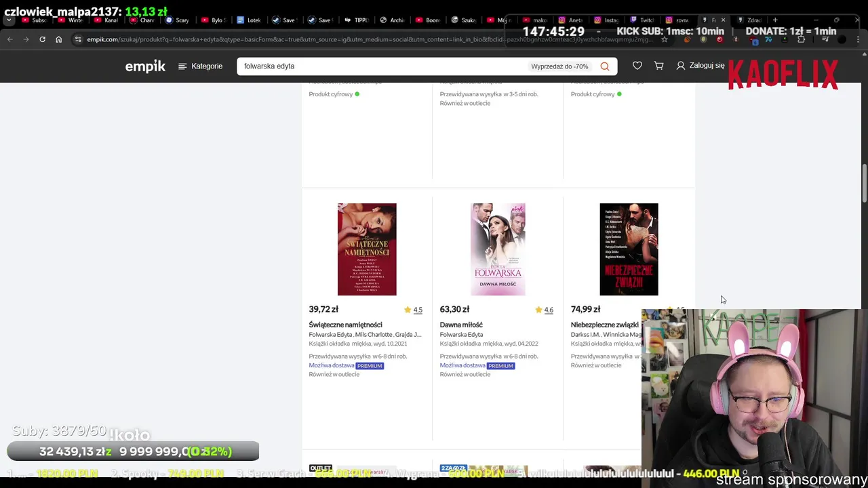868x488 pixels.
Task: Open the Niebezpieczne związki title link
Action: [605, 325]
